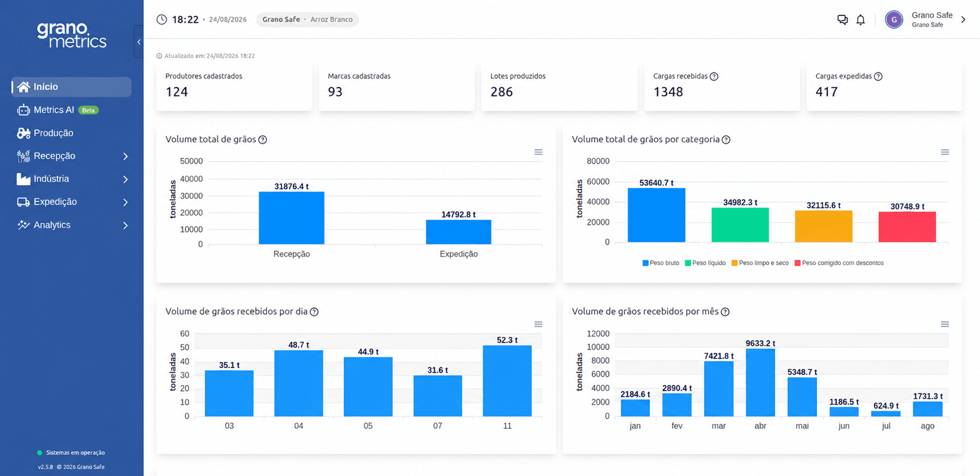Image resolution: width=980 pixels, height=476 pixels.
Task: Open Indústria menu item
Action: [71, 179]
